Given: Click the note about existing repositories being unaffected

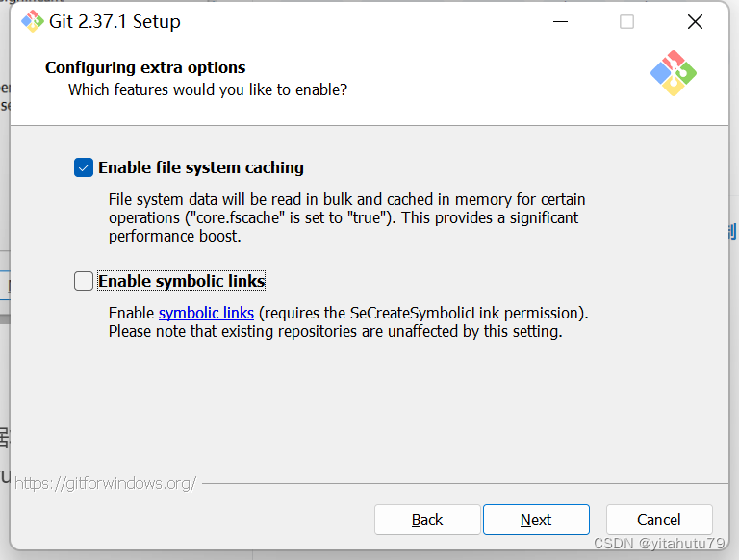Looking at the screenshot, I should [335, 332].
